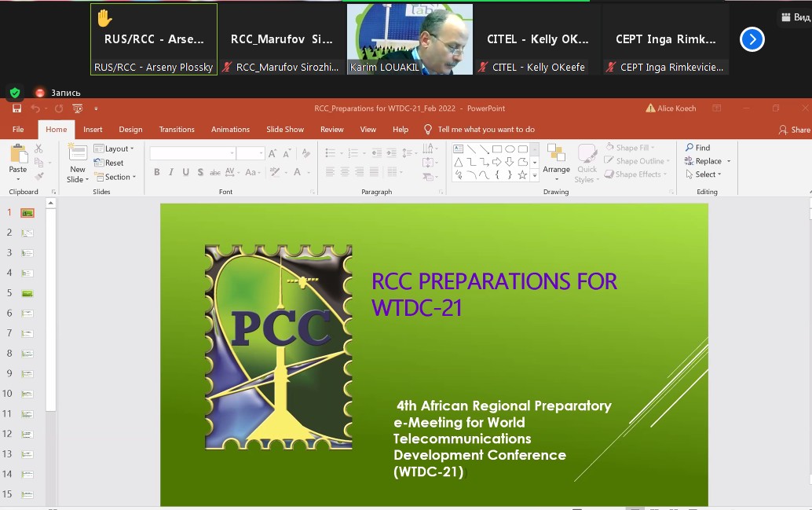Click the Increase Font Size icon
812x510 pixels.
pyautogui.click(x=272, y=153)
